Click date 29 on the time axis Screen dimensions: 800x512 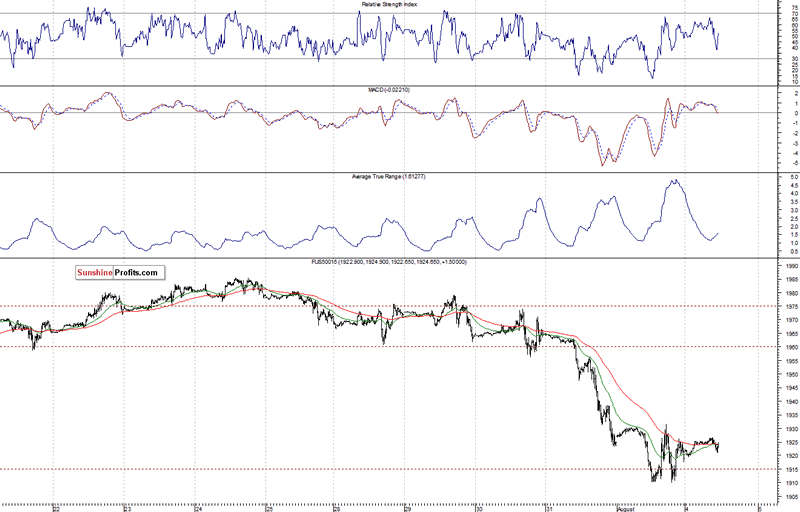click(407, 508)
